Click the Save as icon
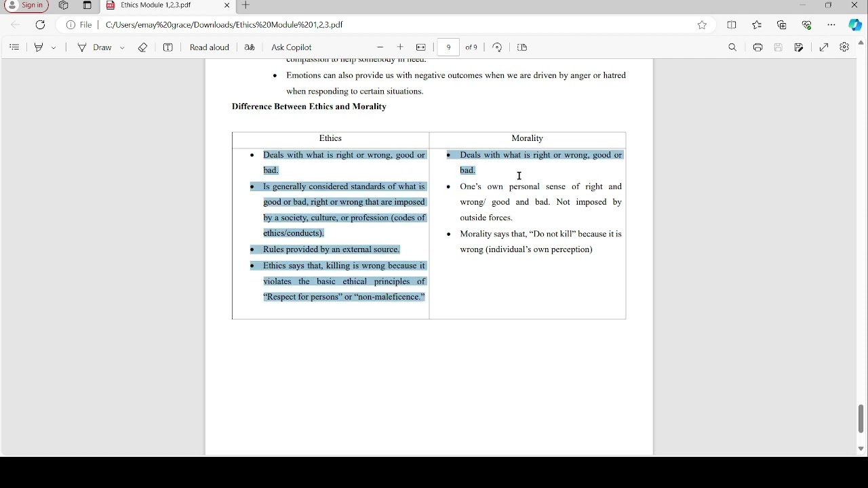The height and width of the screenshot is (488, 868). (799, 47)
